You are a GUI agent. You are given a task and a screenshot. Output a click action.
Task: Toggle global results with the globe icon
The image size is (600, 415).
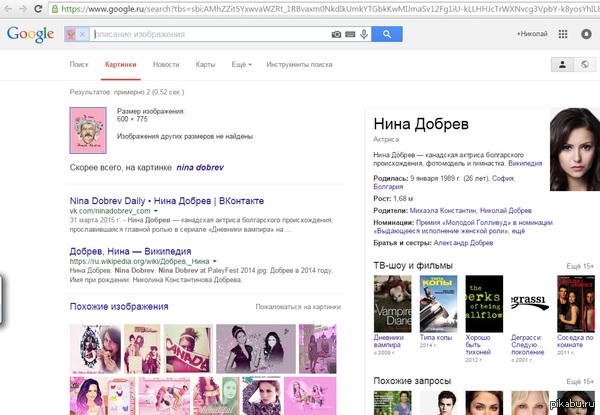582,64
